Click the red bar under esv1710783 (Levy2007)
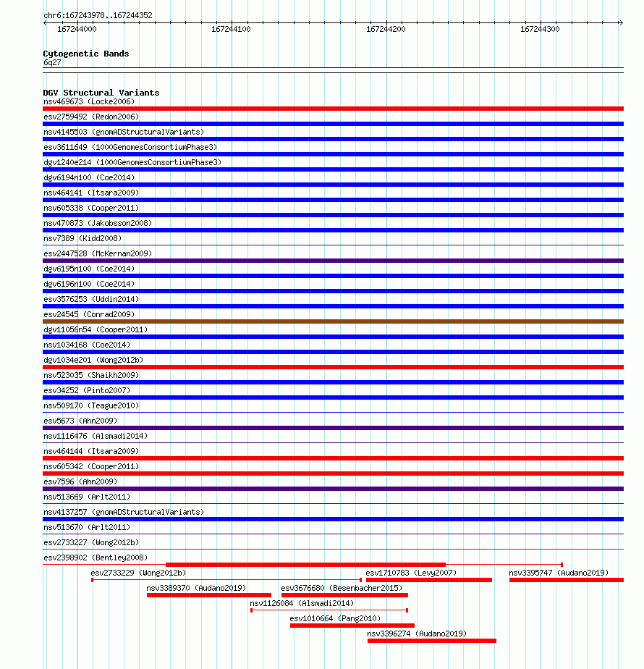644x669 pixels. 429,580
